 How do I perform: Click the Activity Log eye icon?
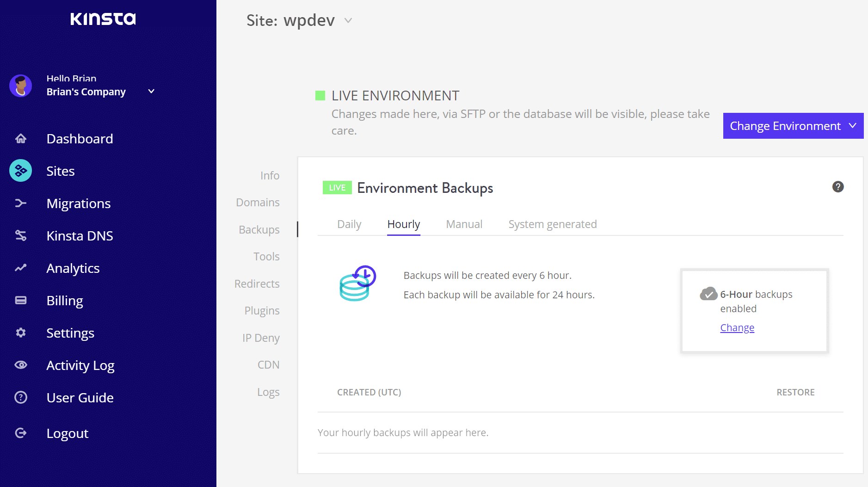21,365
